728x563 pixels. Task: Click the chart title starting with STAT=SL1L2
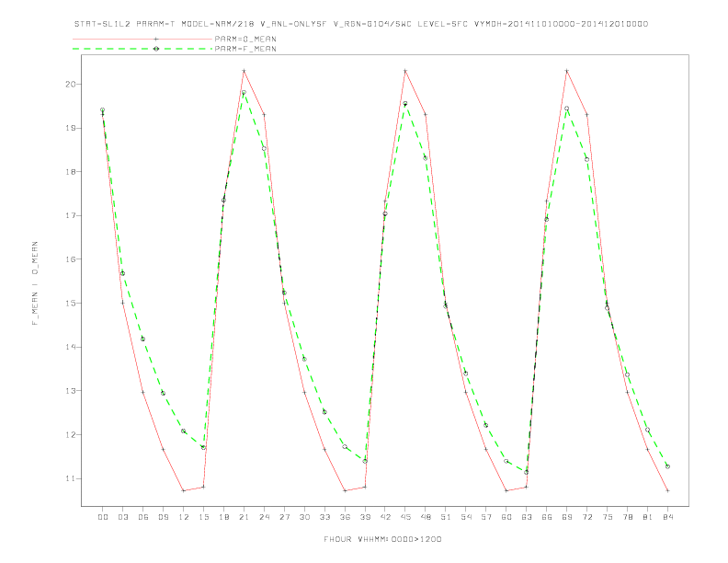pos(361,24)
